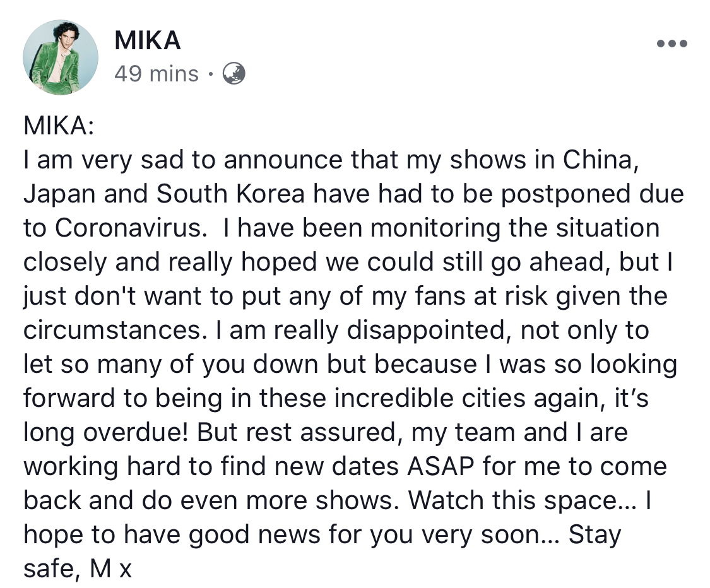Screen dimensions: 710x588
Task: Click the word 'monitoring' in the post
Action: (x=435, y=228)
